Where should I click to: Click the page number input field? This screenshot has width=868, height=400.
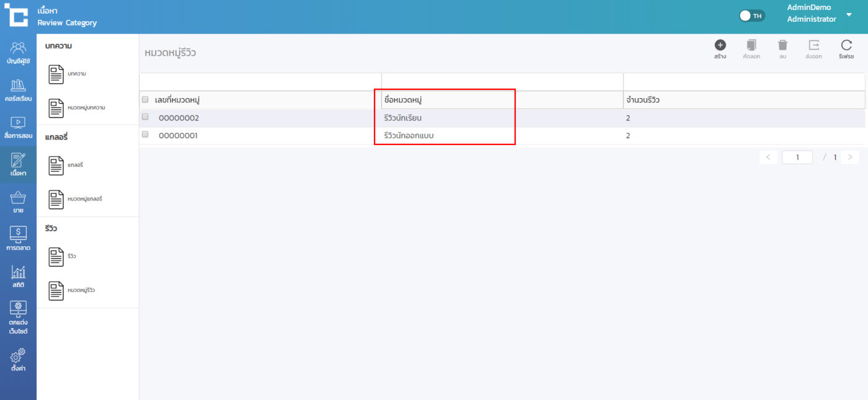pyautogui.click(x=797, y=158)
